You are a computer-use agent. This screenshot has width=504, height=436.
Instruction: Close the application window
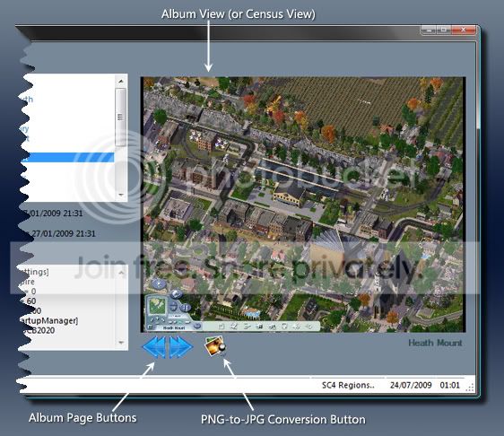pyautogui.click(x=463, y=30)
